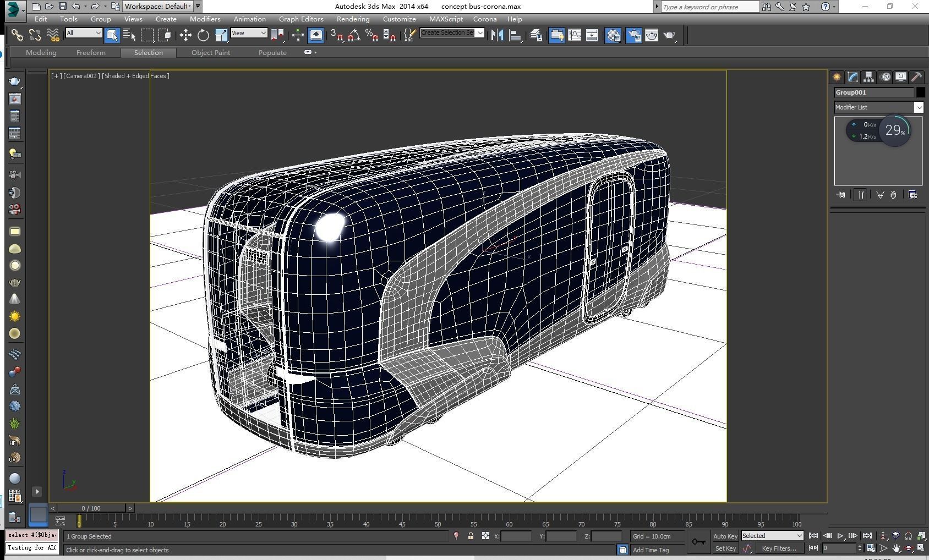Activate the Select Object tool
Screen dimensions: 929x560
coord(112,35)
